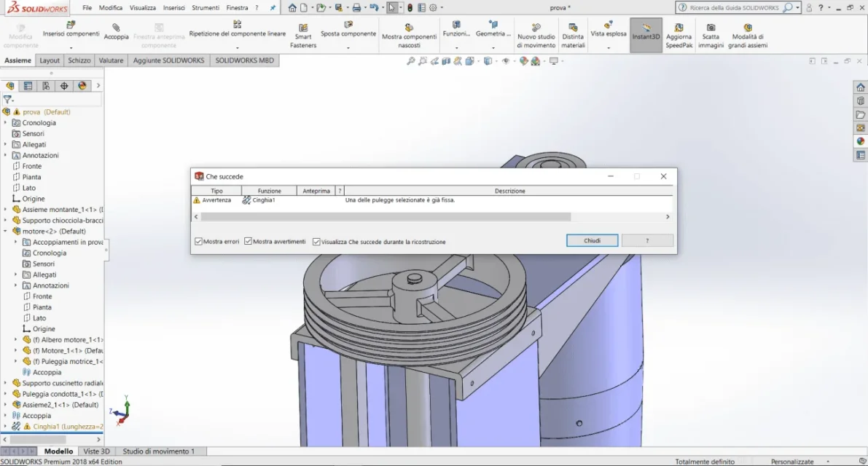Click the ? help button in dialog

click(647, 240)
